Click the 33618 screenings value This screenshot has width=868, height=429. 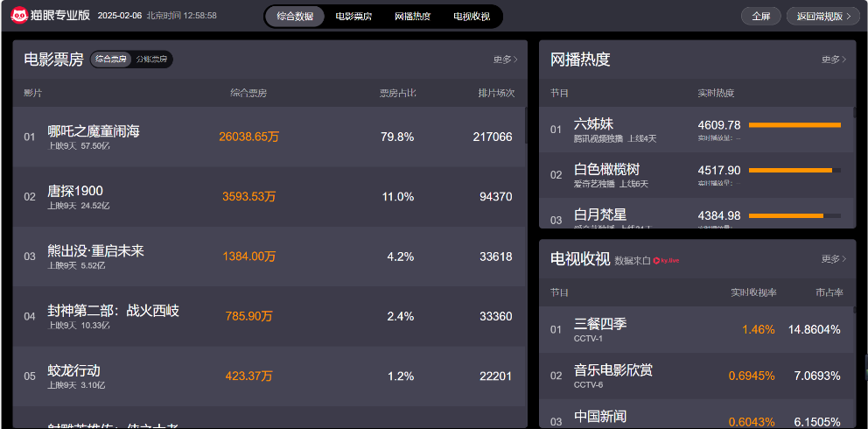[x=496, y=257]
